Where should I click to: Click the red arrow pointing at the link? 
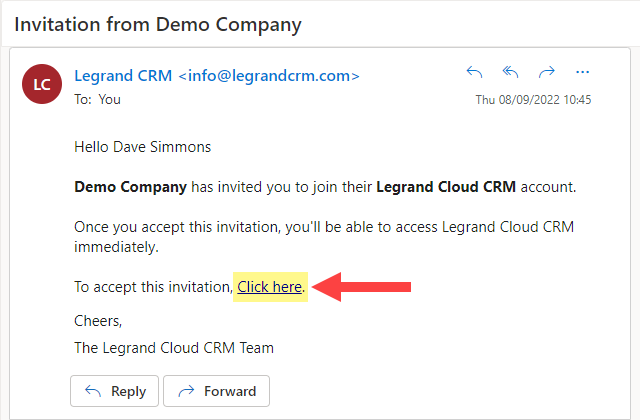coord(361,287)
